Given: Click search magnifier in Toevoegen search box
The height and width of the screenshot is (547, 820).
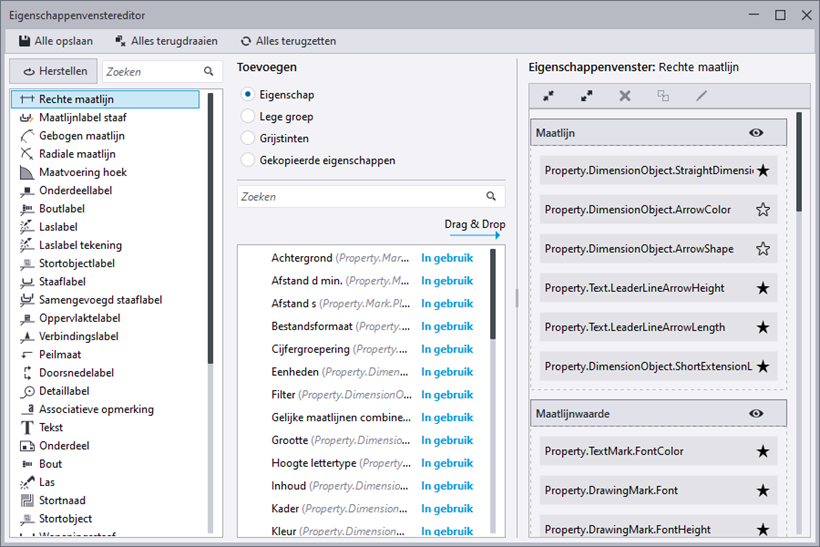Looking at the screenshot, I should [491, 197].
